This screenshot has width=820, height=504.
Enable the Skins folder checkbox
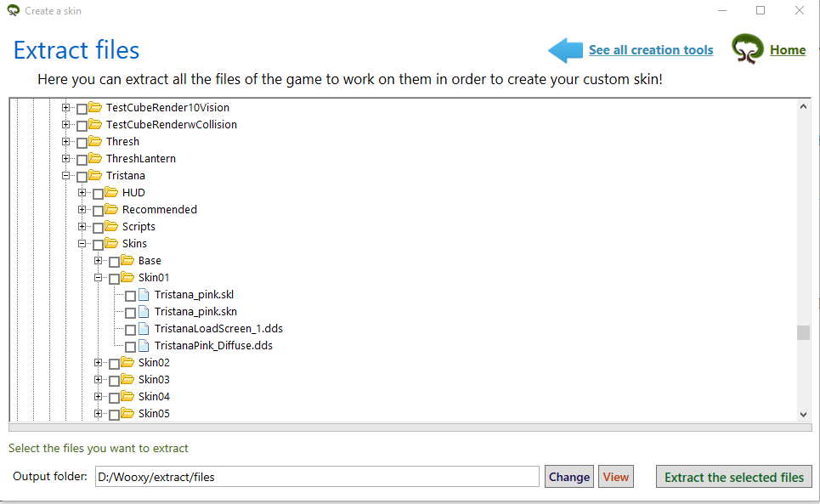pyautogui.click(x=98, y=245)
